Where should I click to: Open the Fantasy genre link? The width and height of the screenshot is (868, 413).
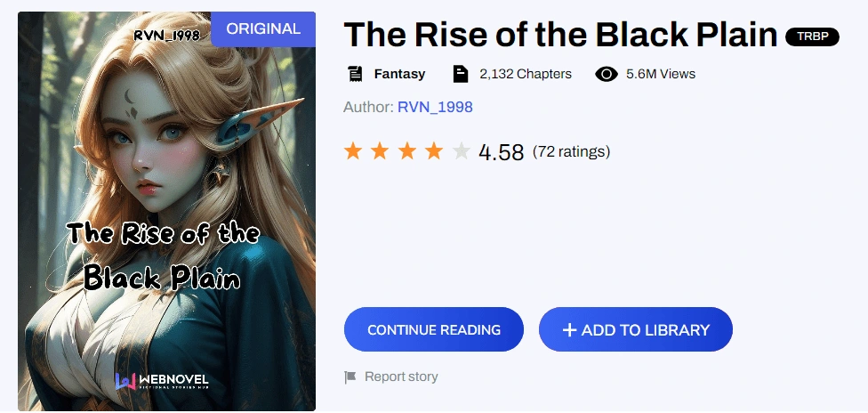pos(399,74)
